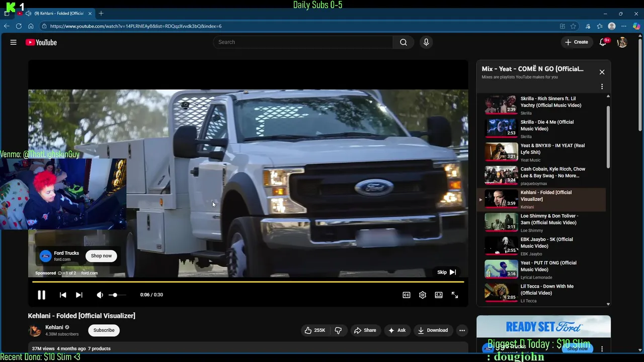This screenshot has width=644, height=362.
Task: Subscribe to Kehlani channel
Action: (x=104, y=330)
